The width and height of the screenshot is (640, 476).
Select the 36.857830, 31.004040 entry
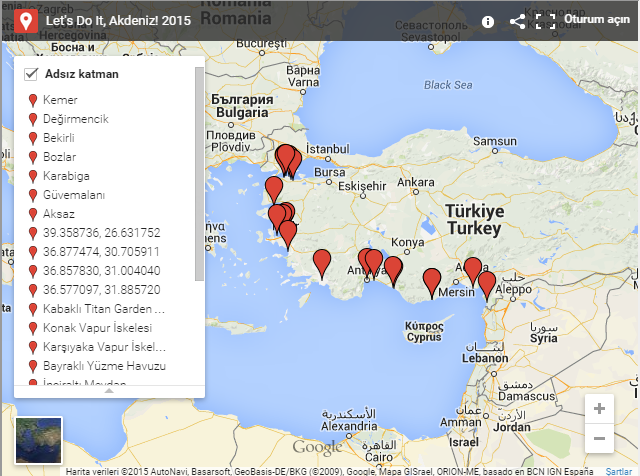coord(102,271)
